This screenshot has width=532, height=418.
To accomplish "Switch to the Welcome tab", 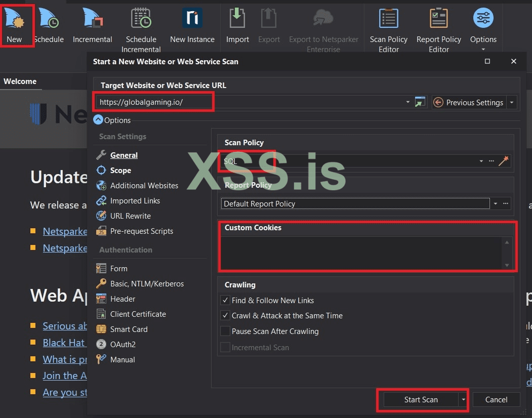I will [20, 81].
